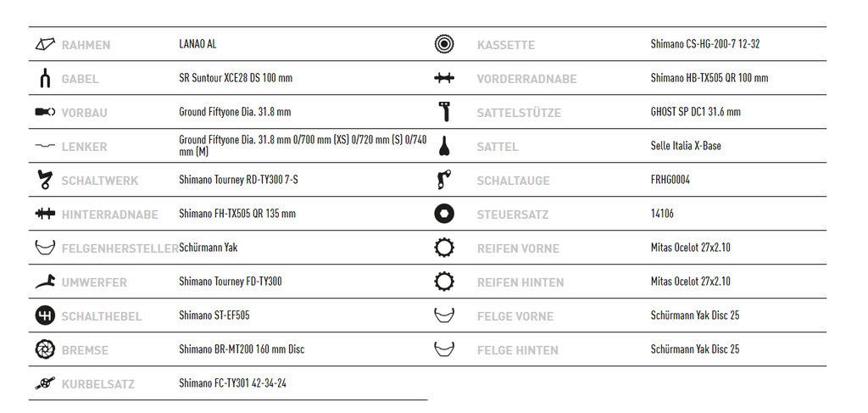
Task: Click the Schürmann Yak Disc 25 FELGE HINTEN value
Action: pyautogui.click(x=695, y=349)
